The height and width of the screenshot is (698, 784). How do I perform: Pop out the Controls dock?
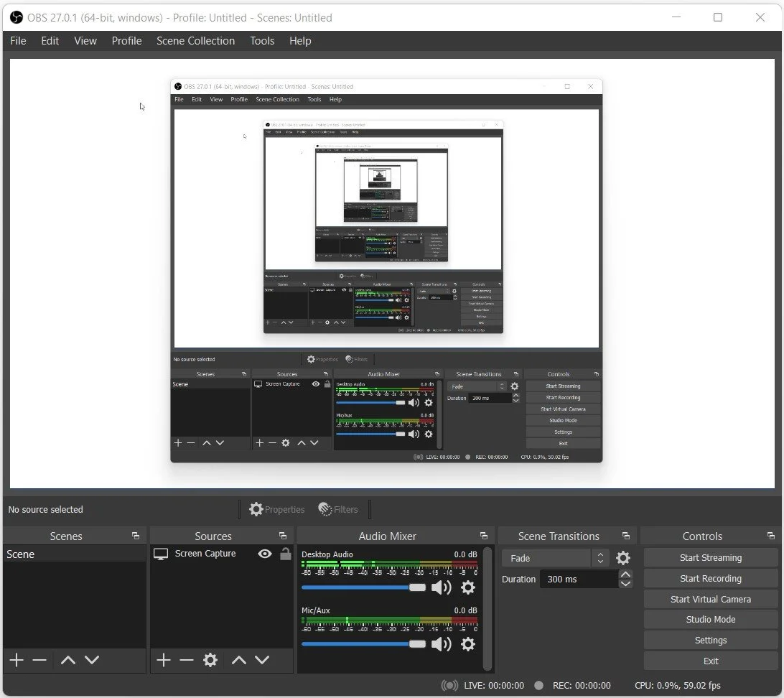click(771, 536)
